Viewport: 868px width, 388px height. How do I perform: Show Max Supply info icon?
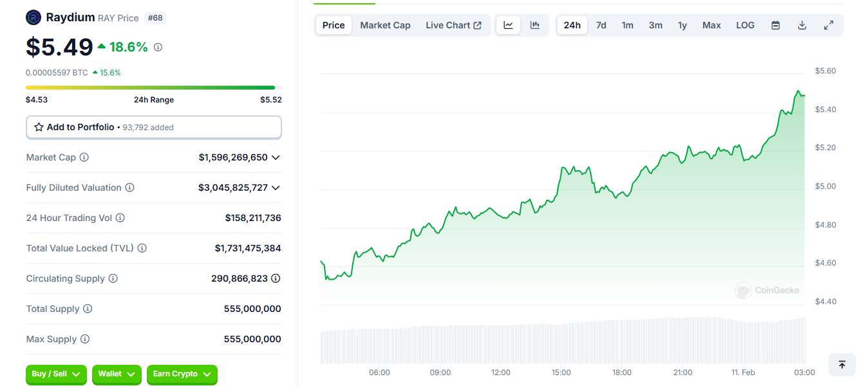[x=85, y=339]
